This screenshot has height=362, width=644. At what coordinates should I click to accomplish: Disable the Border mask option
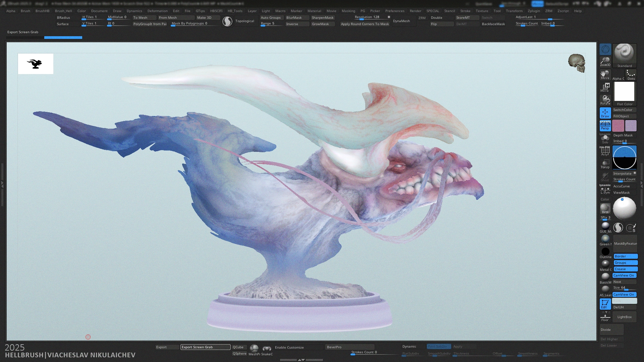click(625, 256)
